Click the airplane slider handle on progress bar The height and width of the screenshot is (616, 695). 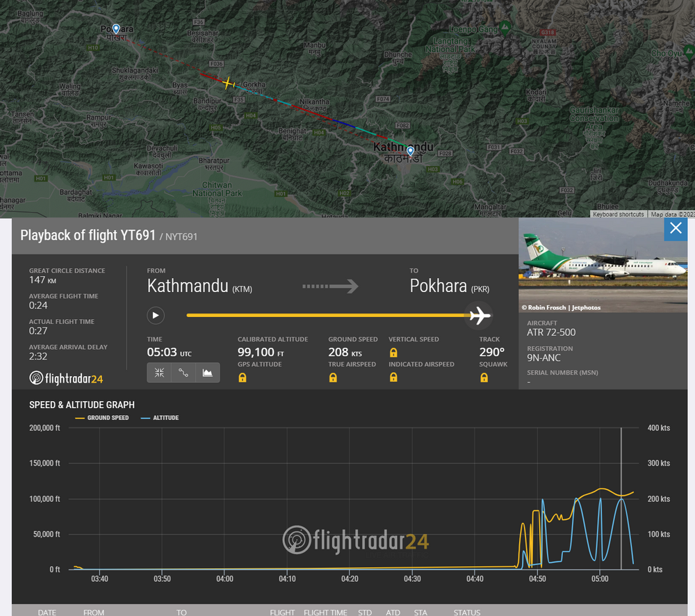(479, 316)
